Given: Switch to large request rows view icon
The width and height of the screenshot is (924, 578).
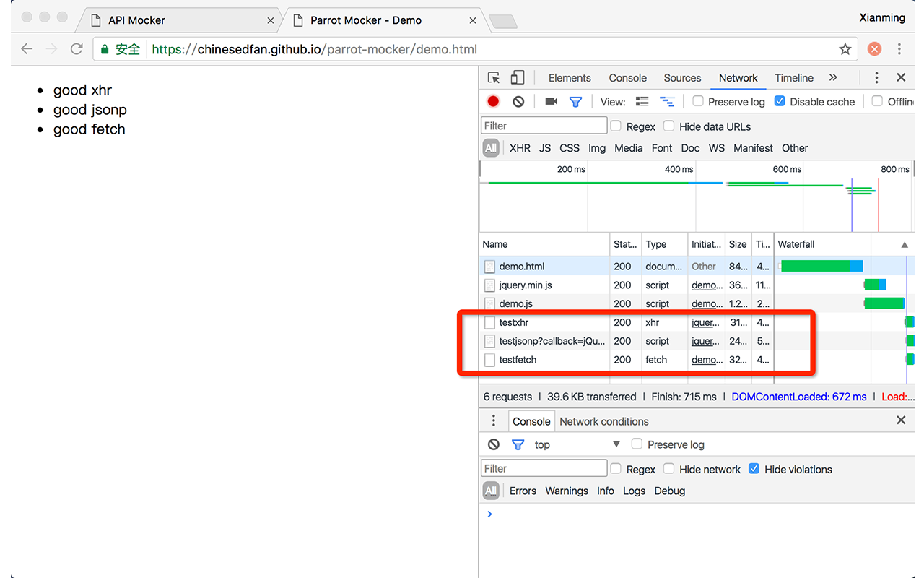Looking at the screenshot, I should [x=642, y=102].
